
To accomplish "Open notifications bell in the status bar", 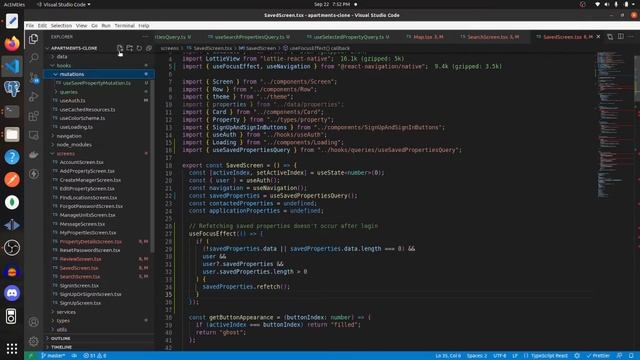I will pos(631,356).
